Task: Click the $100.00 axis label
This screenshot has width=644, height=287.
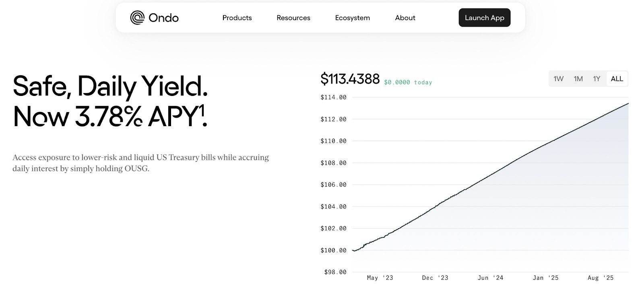Action: 333,250
